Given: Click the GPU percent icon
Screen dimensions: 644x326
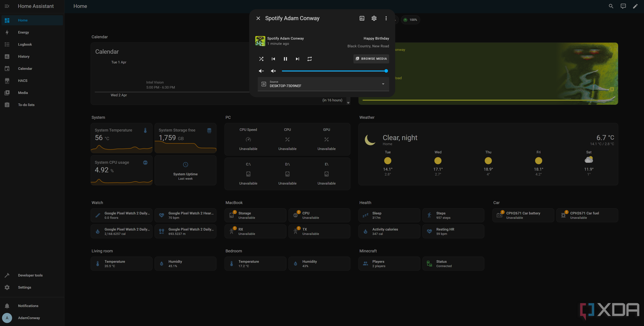Looking at the screenshot, I should click(327, 139).
